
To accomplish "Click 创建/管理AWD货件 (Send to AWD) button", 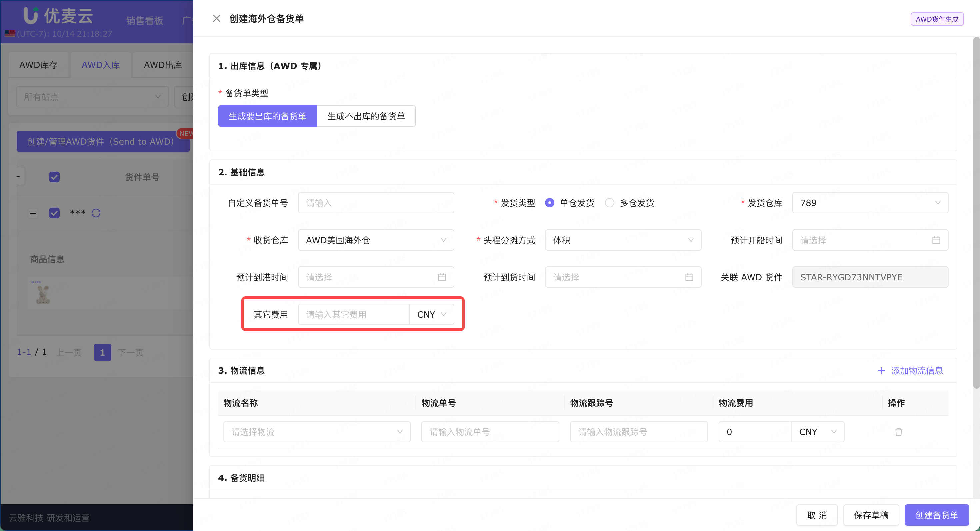I will pyautogui.click(x=103, y=141).
